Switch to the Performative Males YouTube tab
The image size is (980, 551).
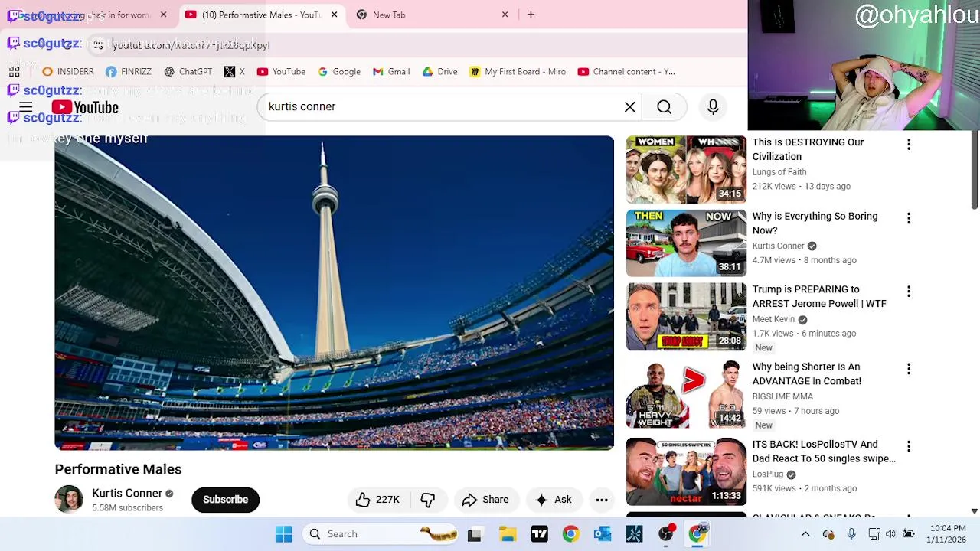tap(260, 15)
